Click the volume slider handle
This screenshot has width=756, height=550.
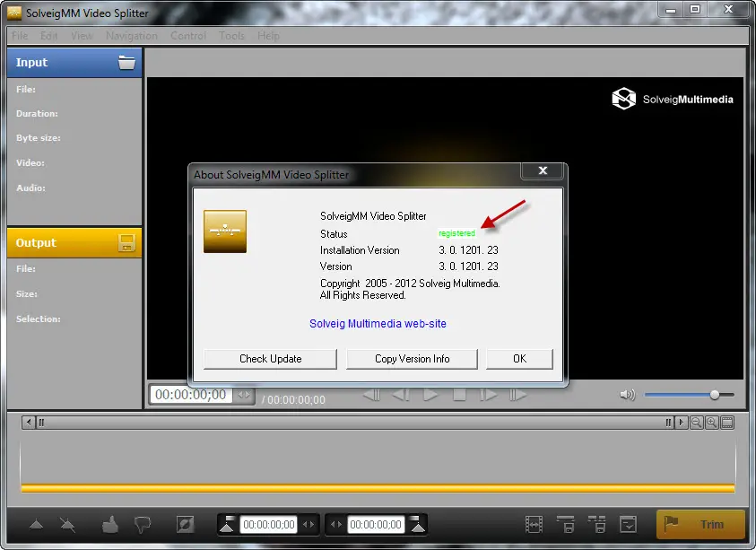[x=715, y=395]
